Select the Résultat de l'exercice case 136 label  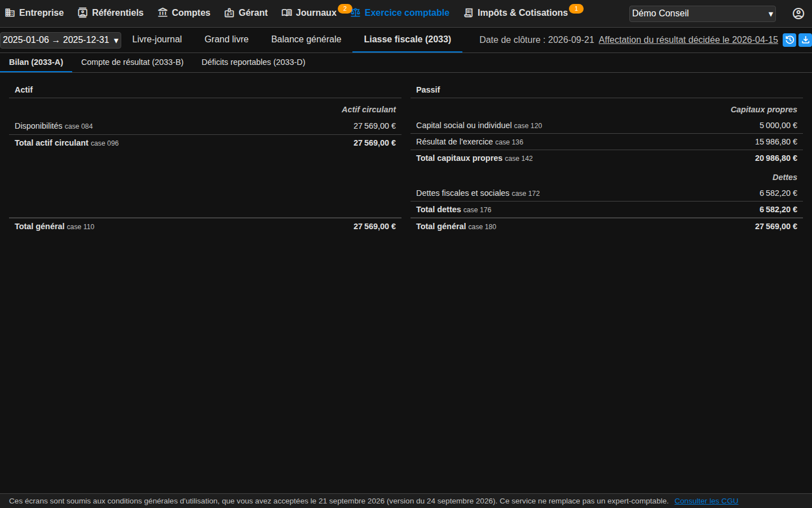[x=470, y=142]
